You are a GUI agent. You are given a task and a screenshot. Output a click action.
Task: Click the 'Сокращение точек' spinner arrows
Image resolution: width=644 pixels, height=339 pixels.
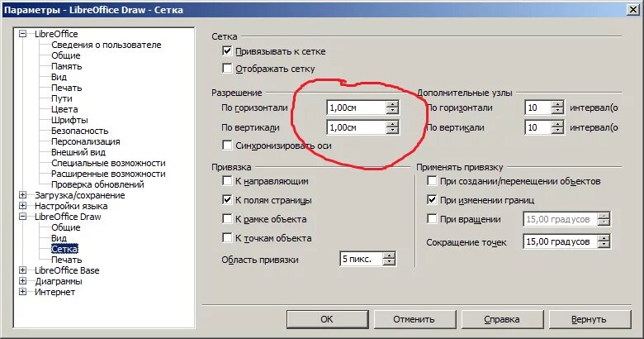[604, 241]
